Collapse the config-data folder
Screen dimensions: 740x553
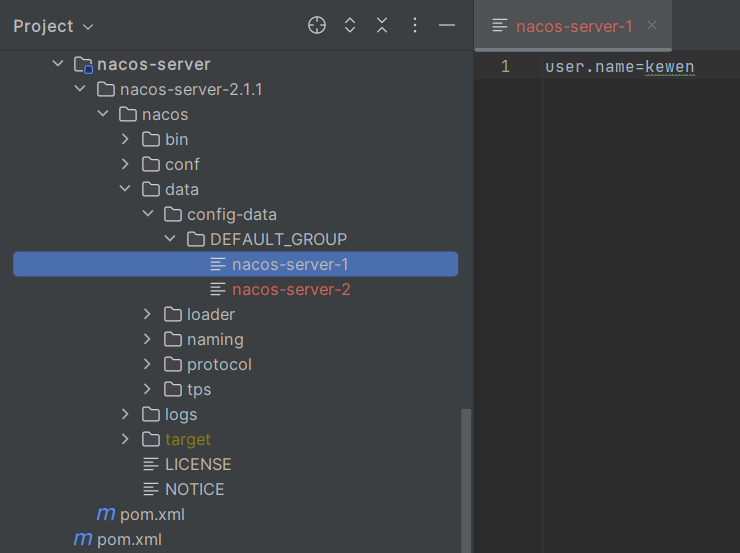tap(148, 213)
